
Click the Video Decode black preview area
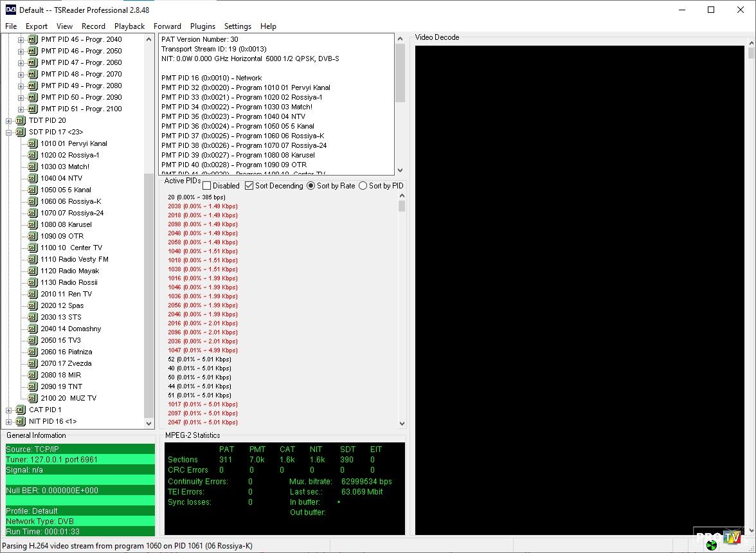pyautogui.click(x=579, y=289)
